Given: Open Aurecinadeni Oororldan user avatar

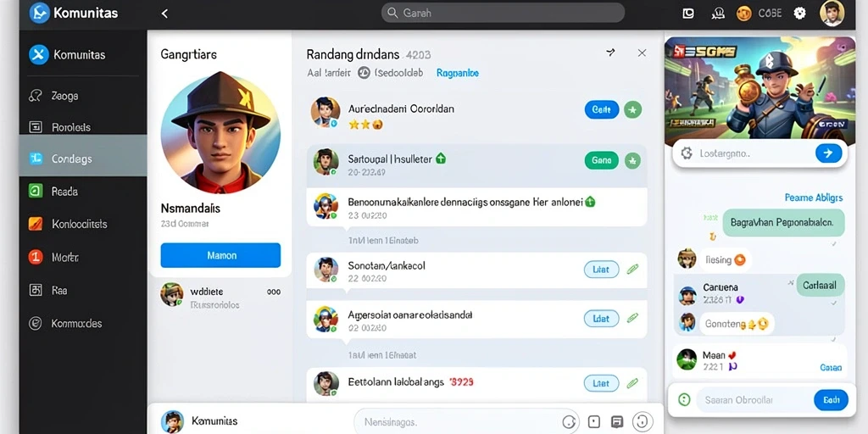Looking at the screenshot, I should (325, 113).
